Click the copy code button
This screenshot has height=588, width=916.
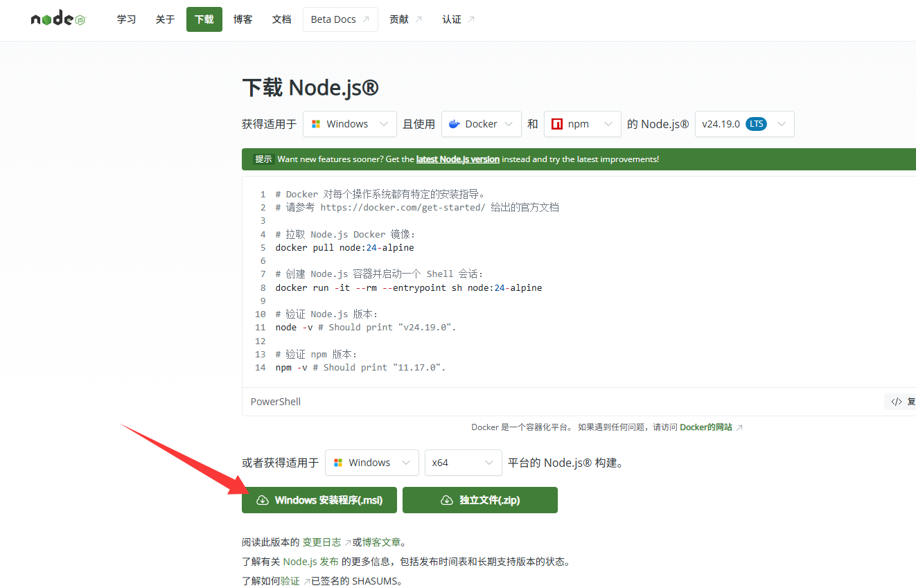tap(900, 402)
